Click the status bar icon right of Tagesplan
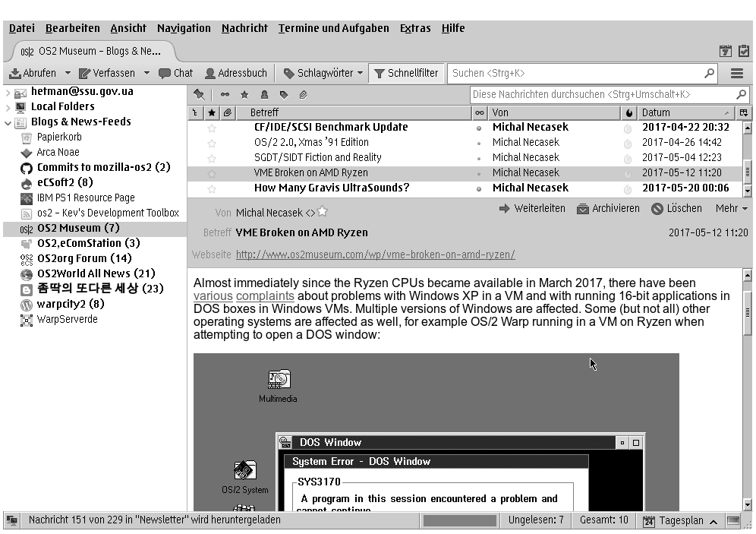Screen dimensions: 756x534 click(x=733, y=520)
